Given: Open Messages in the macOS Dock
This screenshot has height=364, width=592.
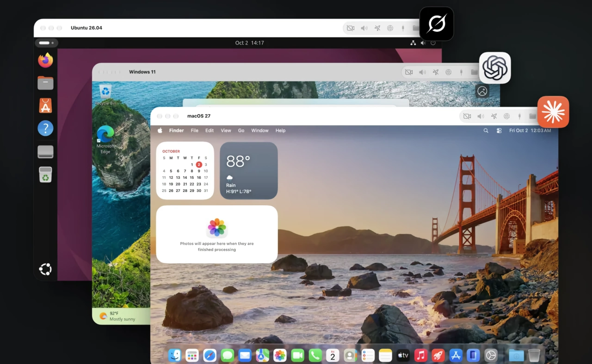Looking at the screenshot, I should tap(227, 355).
